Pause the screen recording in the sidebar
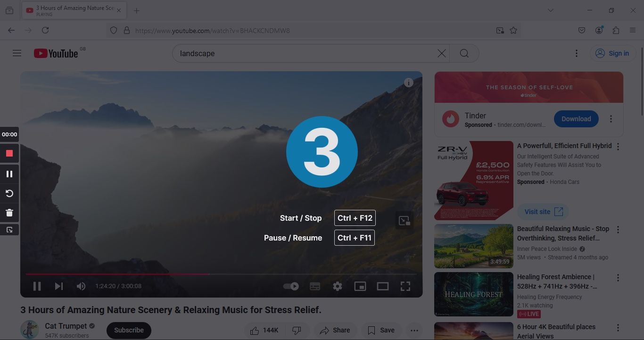Screen dimensions: 644x340 (x=9, y=173)
